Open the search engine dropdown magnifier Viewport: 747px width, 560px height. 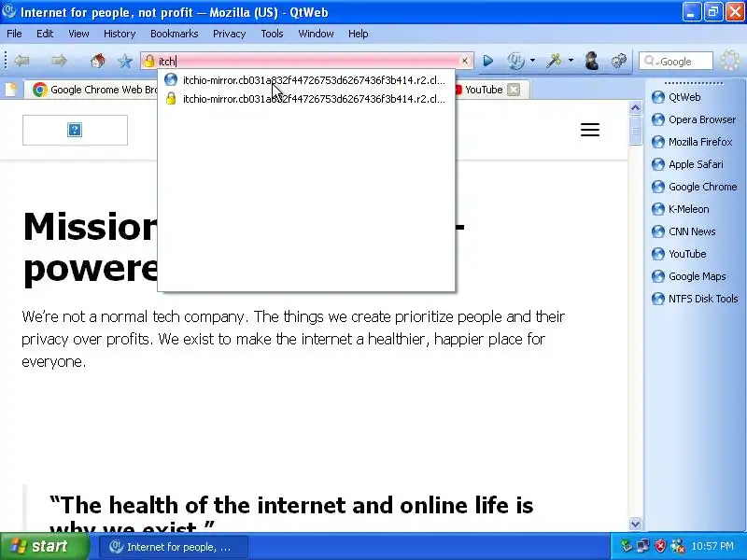coord(650,61)
